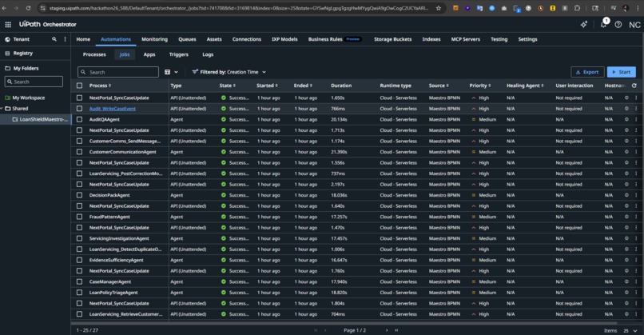Open the UiPath app launcher grid
This screenshot has width=644, height=335.
click(8, 25)
